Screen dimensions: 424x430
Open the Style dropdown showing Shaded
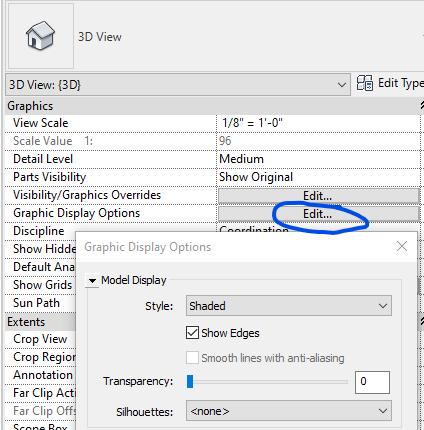pyautogui.click(x=289, y=306)
